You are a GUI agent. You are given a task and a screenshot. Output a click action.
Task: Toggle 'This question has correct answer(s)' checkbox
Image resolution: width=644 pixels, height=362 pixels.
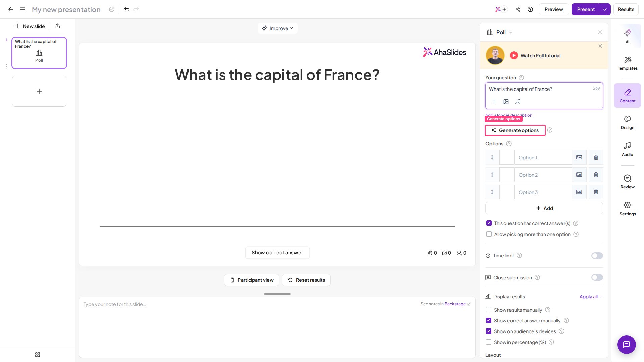[489, 223]
